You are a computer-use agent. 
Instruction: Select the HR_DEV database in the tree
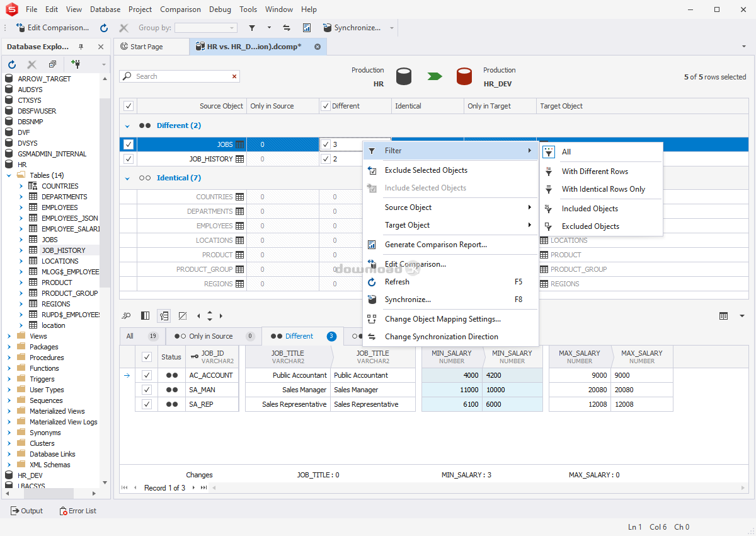pyautogui.click(x=30, y=475)
